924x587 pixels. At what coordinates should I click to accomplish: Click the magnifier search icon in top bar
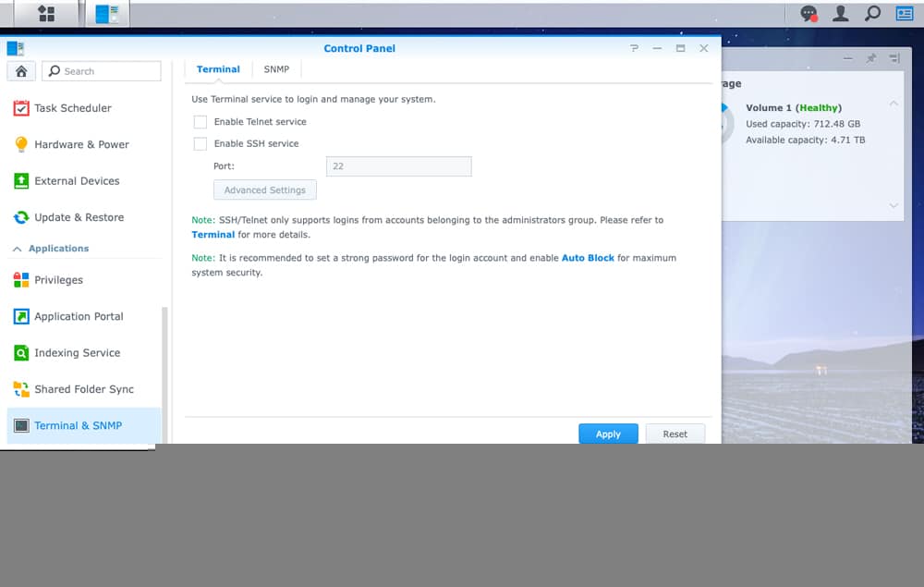coord(872,14)
